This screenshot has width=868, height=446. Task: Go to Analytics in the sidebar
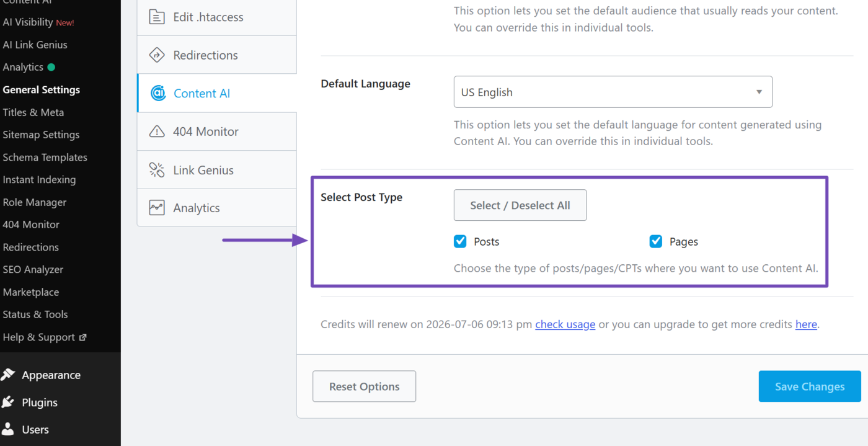pyautogui.click(x=23, y=67)
